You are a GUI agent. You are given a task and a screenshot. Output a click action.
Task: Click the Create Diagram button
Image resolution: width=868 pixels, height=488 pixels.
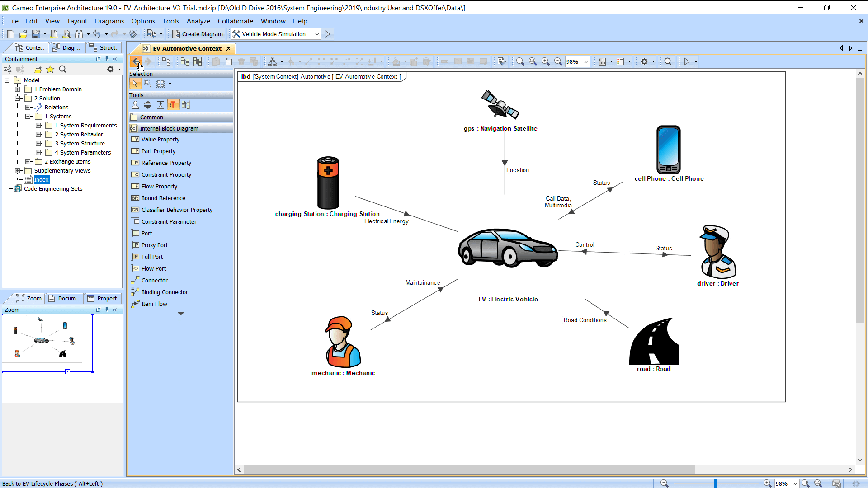(198, 34)
